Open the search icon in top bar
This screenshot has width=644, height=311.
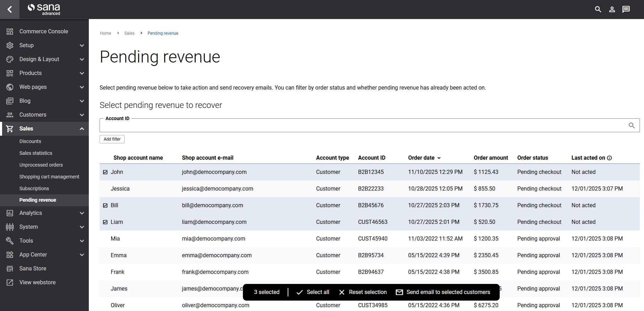tap(598, 9)
